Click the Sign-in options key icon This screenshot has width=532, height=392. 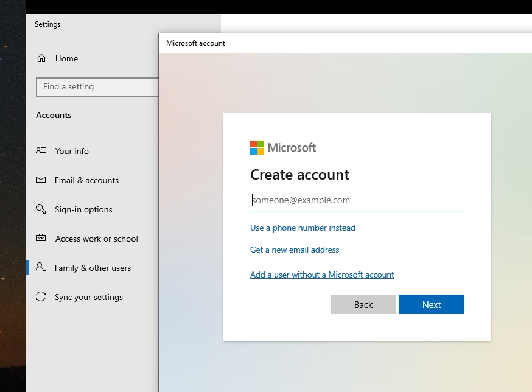[x=41, y=209]
